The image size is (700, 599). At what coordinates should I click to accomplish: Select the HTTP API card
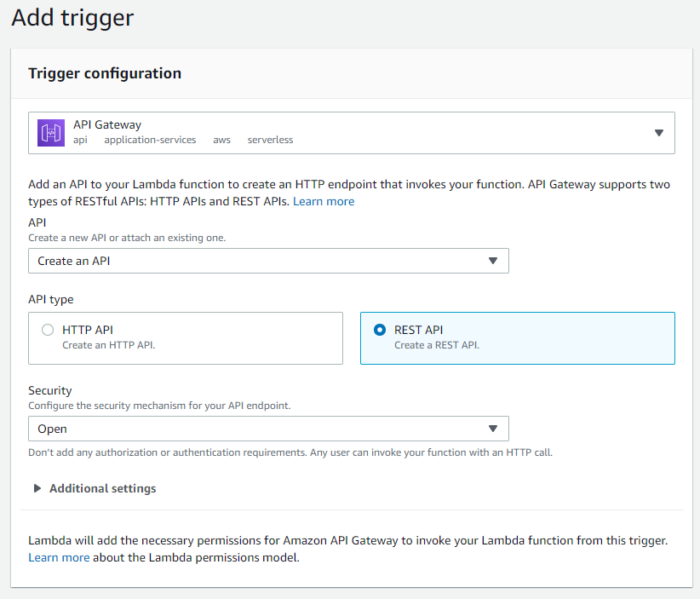coord(186,338)
